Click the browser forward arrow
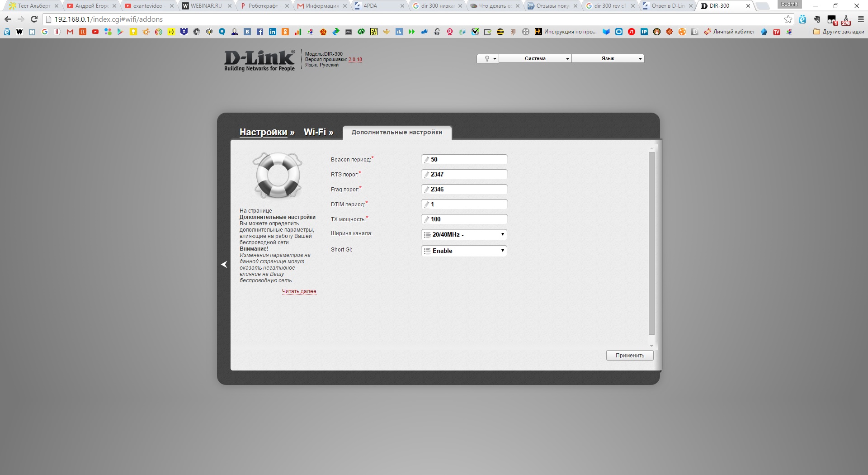Viewport: 868px width, 475px height. [x=21, y=19]
